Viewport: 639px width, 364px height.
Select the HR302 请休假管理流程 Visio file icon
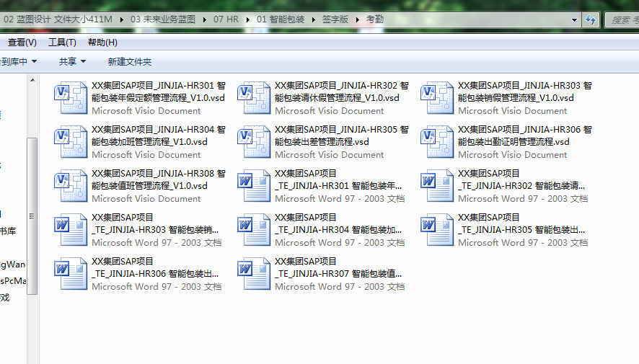point(255,98)
